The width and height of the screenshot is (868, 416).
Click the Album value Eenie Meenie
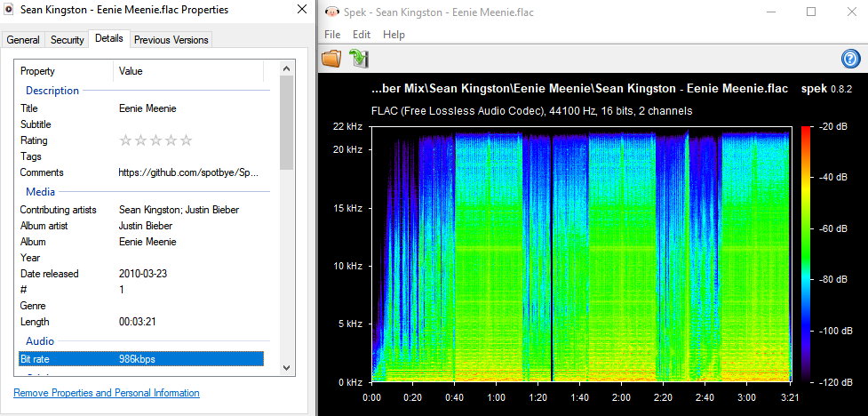(x=147, y=242)
